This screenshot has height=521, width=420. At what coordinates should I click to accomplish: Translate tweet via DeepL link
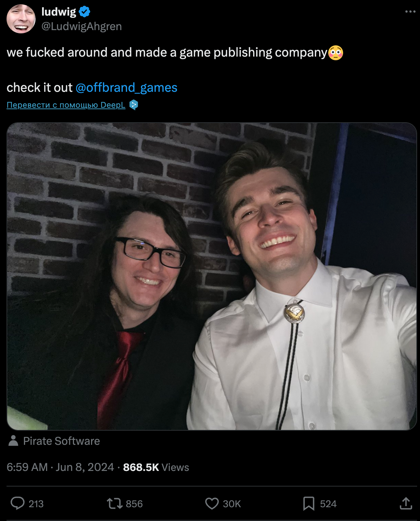[x=66, y=105]
